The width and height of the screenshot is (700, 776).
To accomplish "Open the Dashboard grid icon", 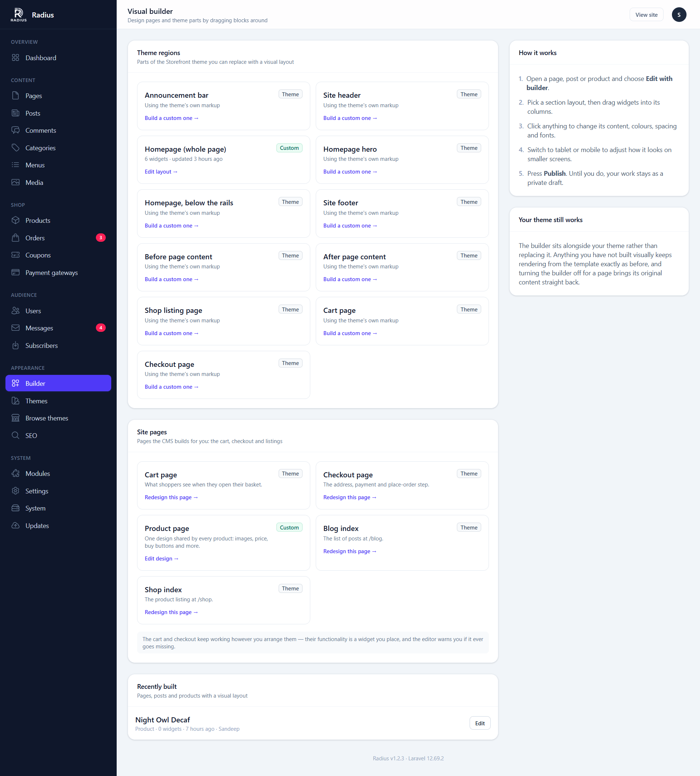I will (x=15, y=58).
